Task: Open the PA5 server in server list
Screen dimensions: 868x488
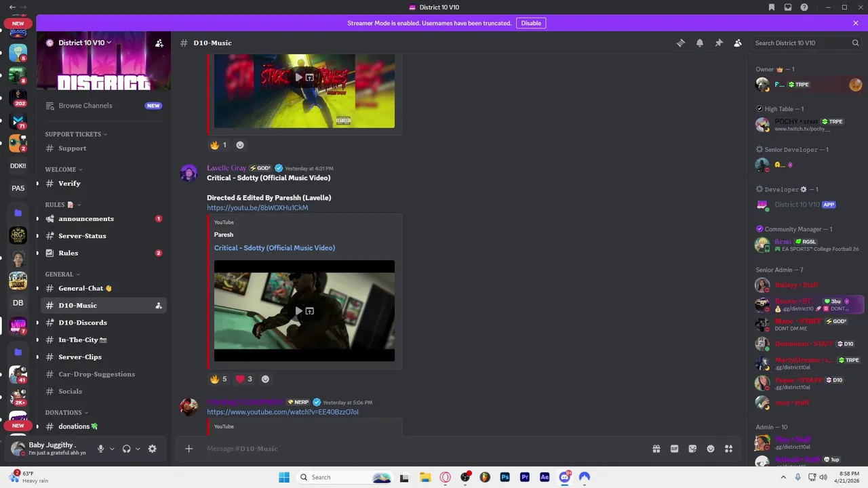Action: (x=18, y=188)
